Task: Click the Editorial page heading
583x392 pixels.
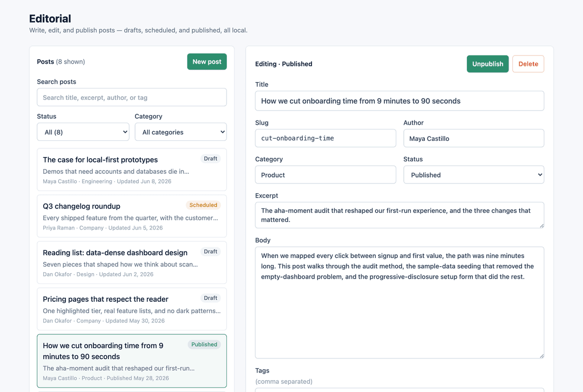Action: pyautogui.click(x=50, y=18)
